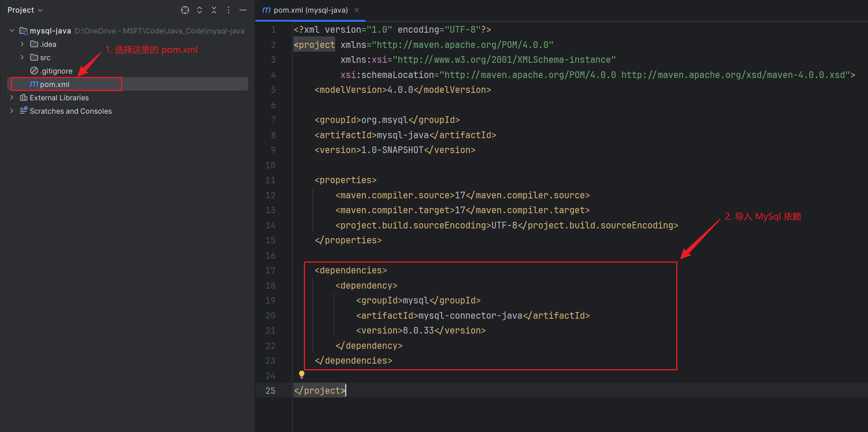This screenshot has width=868, height=432.
Task: Expand Scratches and Consoles node
Action: (12, 111)
